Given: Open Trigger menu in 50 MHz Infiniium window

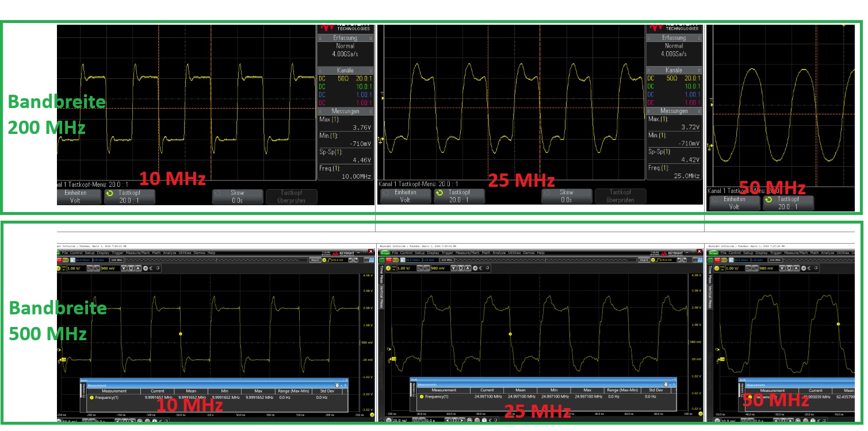Looking at the screenshot, I should (x=775, y=253).
